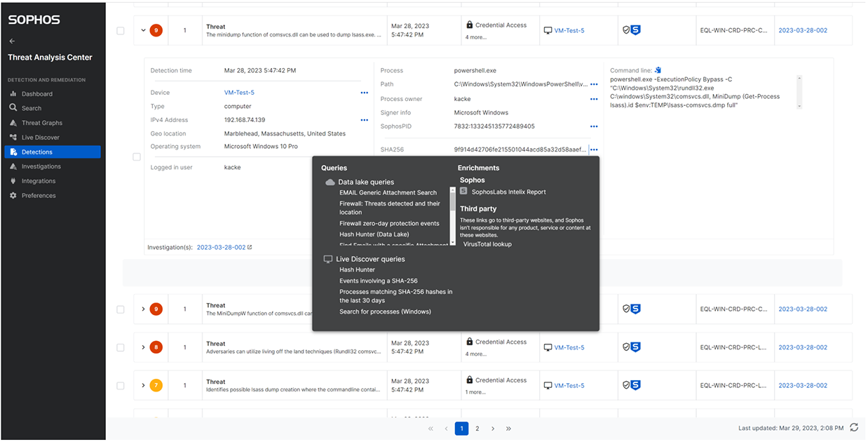Jump to last page of detections
This screenshot has width=868, height=442.
[508, 429]
